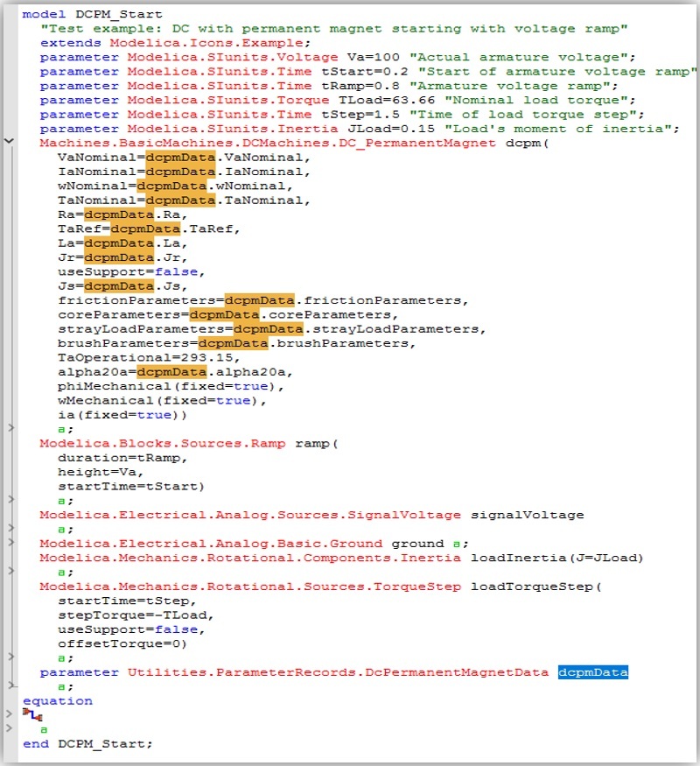Expand the dcpmData annotation fold arrow
The height and width of the screenshot is (766, 700).
10,685
